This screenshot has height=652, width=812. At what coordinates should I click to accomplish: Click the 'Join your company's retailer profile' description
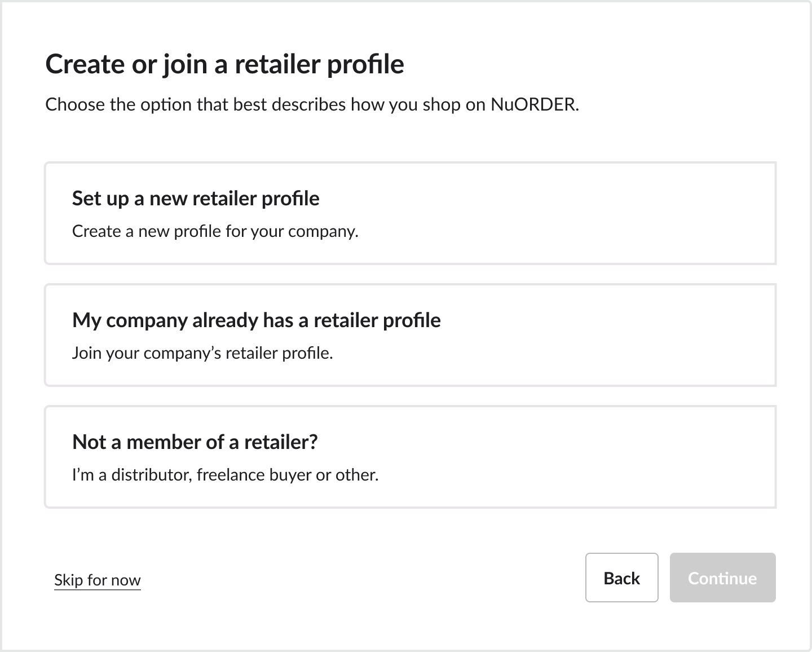tap(202, 353)
